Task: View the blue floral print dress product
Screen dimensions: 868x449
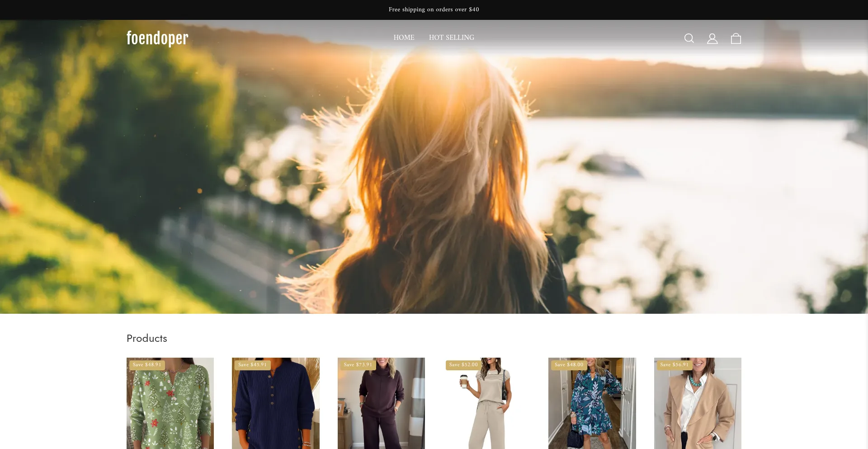Action: 592,407
